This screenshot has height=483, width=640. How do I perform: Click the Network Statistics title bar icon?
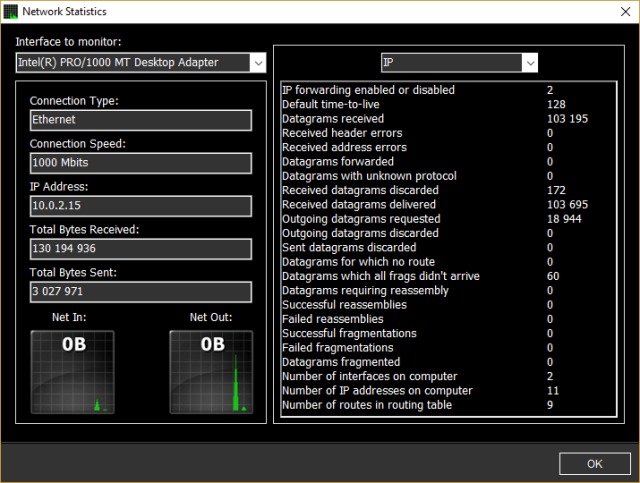pos(11,12)
